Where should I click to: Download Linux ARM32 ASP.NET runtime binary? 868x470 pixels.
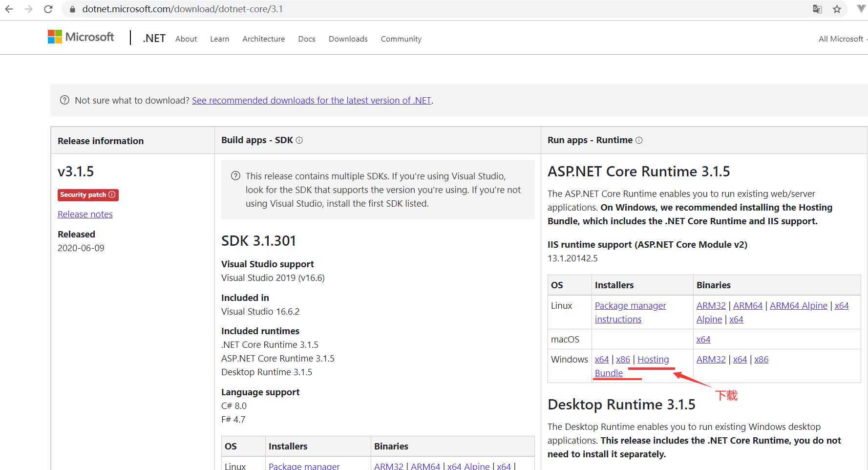pos(711,305)
